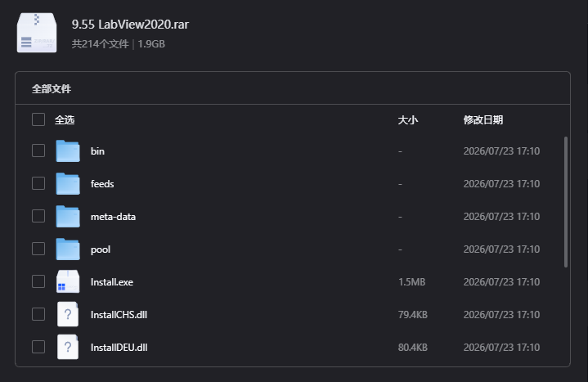Click the RAR archive file icon
The image size is (588, 382).
[37, 33]
